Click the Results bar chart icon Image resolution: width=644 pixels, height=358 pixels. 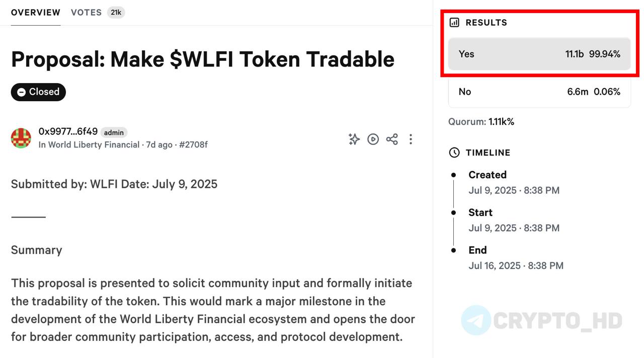tap(454, 22)
